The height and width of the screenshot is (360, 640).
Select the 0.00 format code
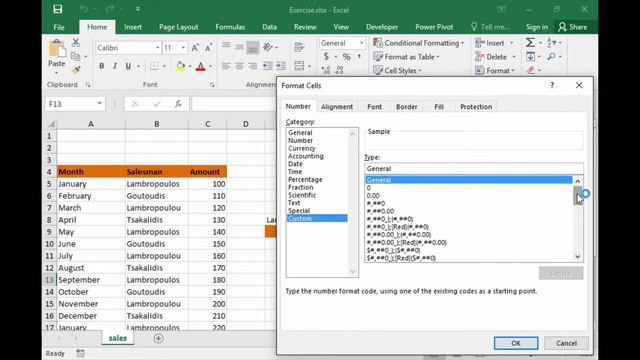click(373, 196)
